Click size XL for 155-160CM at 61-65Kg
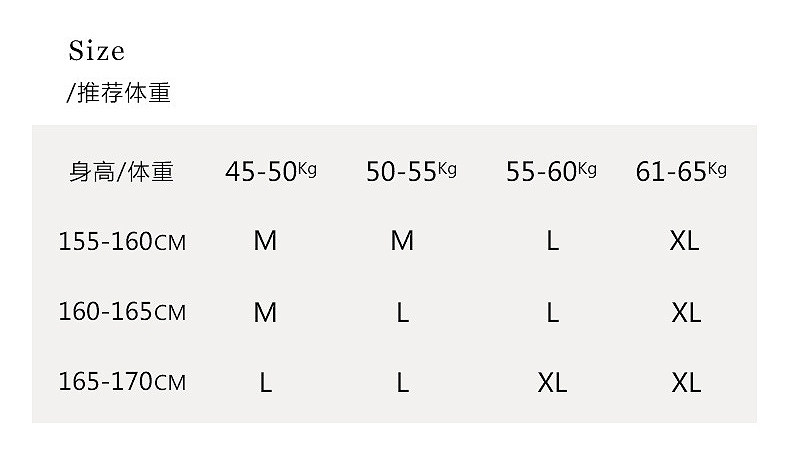Screen dimensions: 790x464 (686, 241)
